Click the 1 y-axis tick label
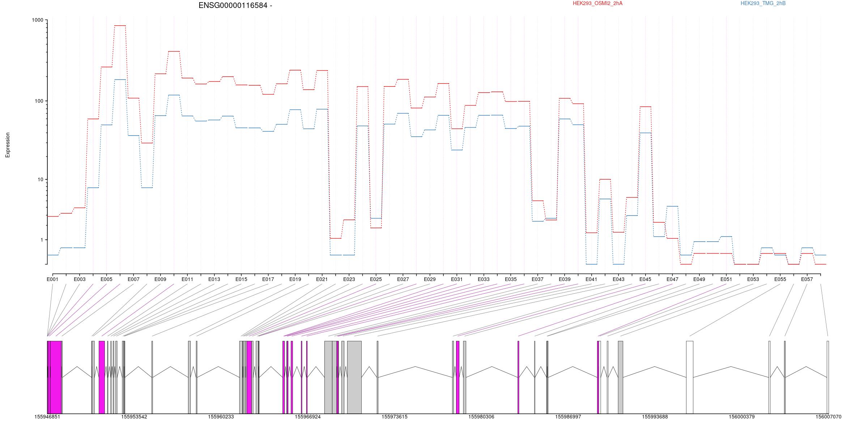Image resolution: width=868 pixels, height=434 pixels. [42, 240]
